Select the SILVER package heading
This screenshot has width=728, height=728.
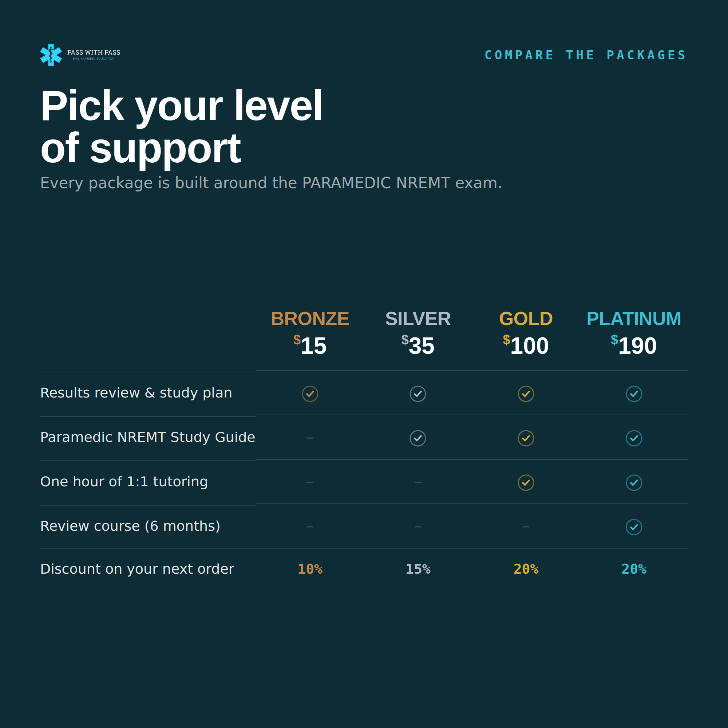coord(418,319)
